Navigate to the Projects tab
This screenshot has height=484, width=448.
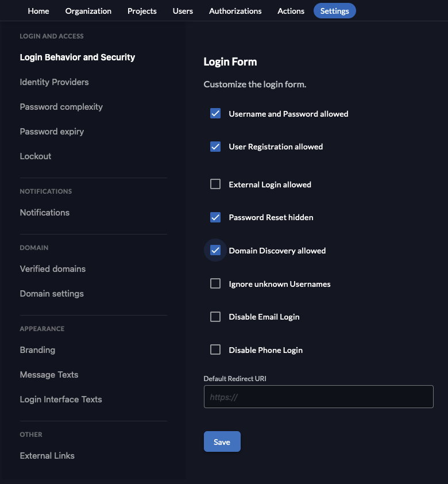point(142,10)
